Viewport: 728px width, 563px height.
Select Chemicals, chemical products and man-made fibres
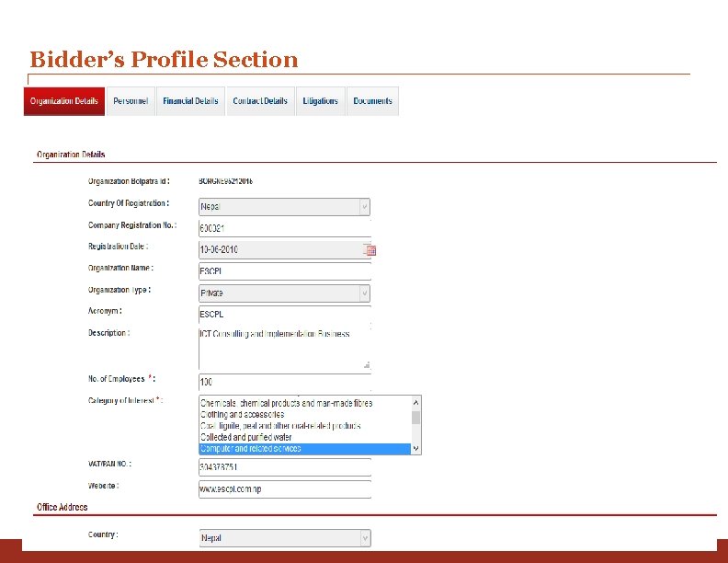[305, 403]
